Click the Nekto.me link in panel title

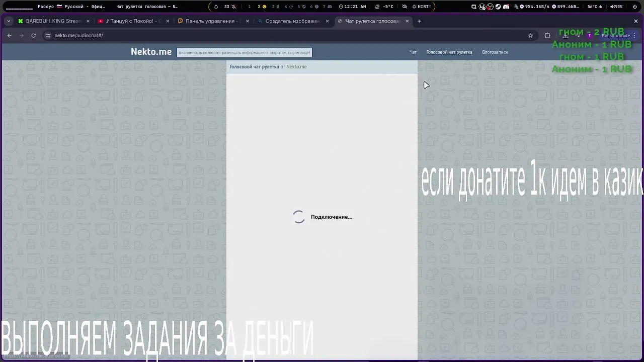[296, 67]
